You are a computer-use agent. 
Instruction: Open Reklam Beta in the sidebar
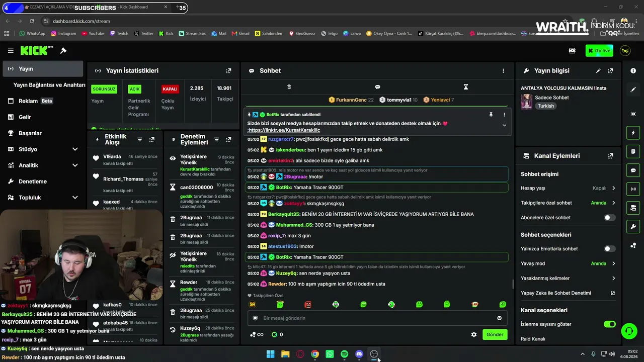43,101
